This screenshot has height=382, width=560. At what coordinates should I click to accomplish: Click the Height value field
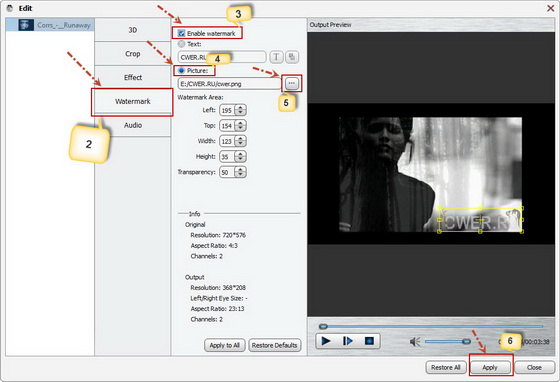[228, 157]
